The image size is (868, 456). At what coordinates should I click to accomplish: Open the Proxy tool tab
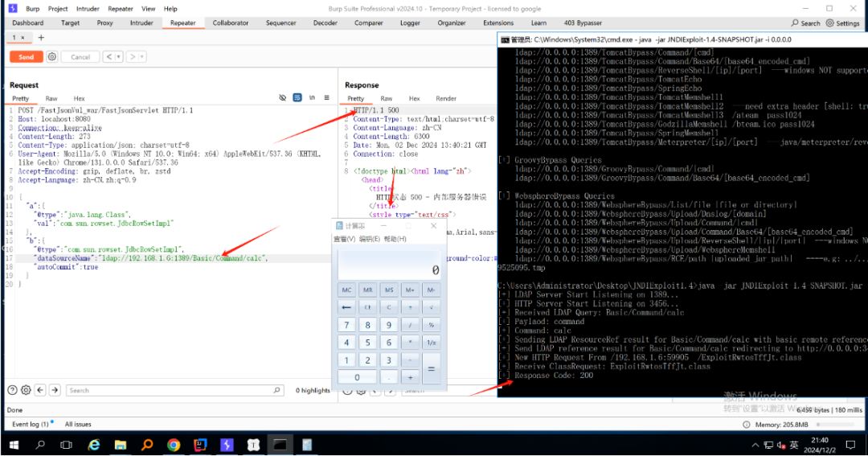pos(104,23)
